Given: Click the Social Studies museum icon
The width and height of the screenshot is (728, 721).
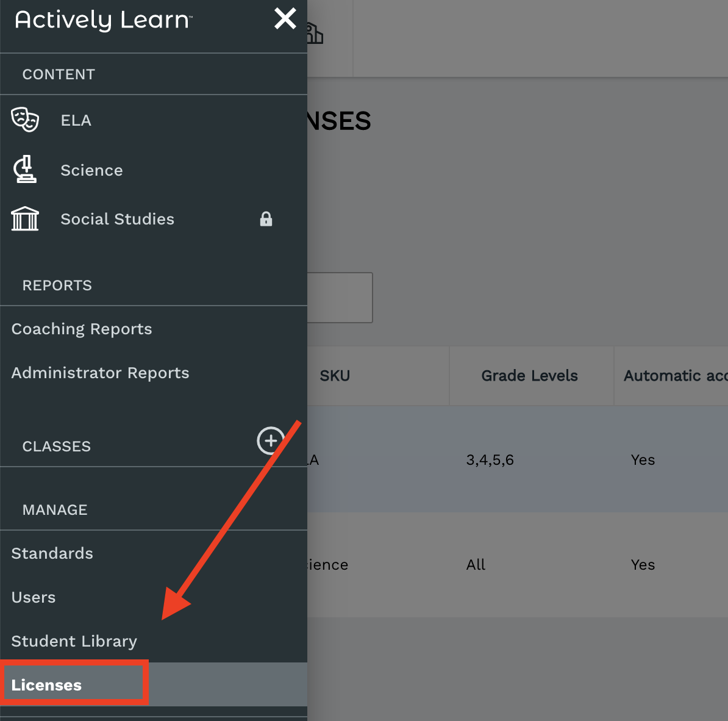Looking at the screenshot, I should [25, 219].
